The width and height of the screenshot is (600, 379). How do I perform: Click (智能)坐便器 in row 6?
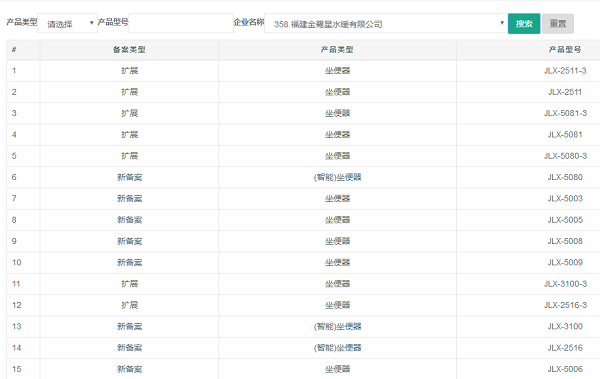(x=337, y=177)
